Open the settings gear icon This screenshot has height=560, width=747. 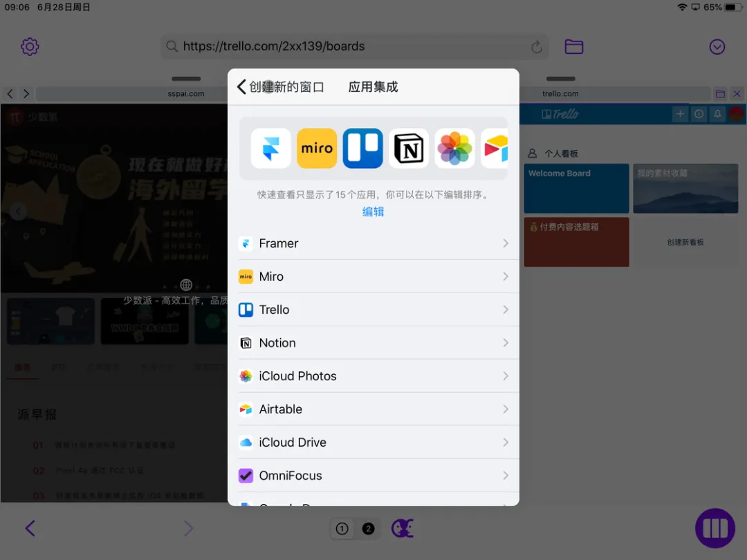(30, 47)
